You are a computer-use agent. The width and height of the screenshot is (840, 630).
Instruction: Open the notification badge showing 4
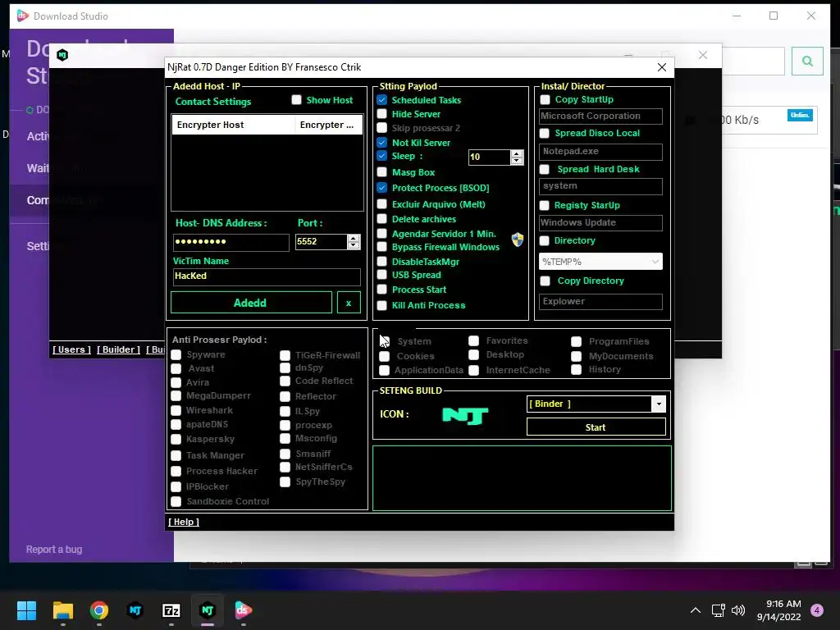(817, 610)
